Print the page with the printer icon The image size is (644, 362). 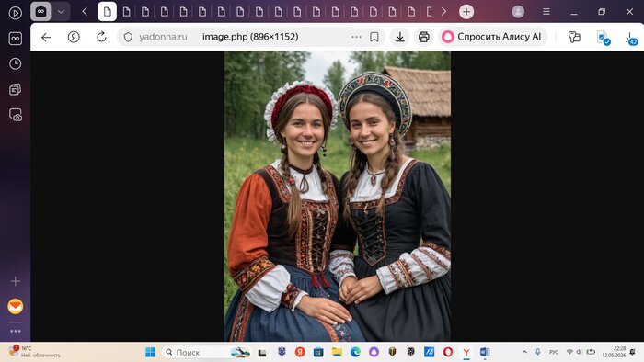point(424,37)
